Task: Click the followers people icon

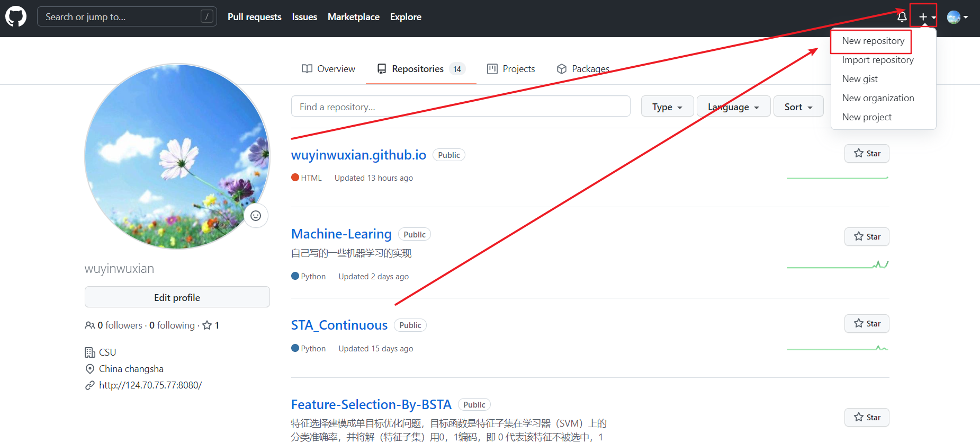Action: [90, 325]
